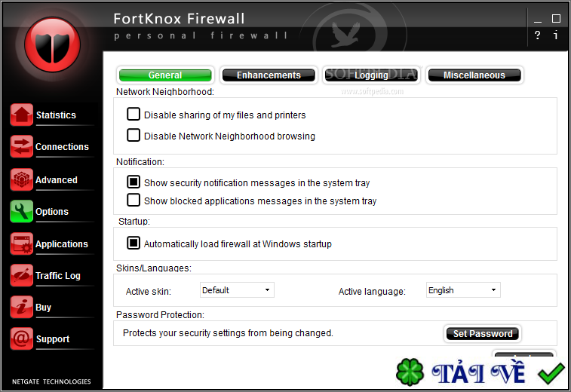Select the green Options wrench icon
Screen dimensions: 571x392
click(x=21, y=211)
